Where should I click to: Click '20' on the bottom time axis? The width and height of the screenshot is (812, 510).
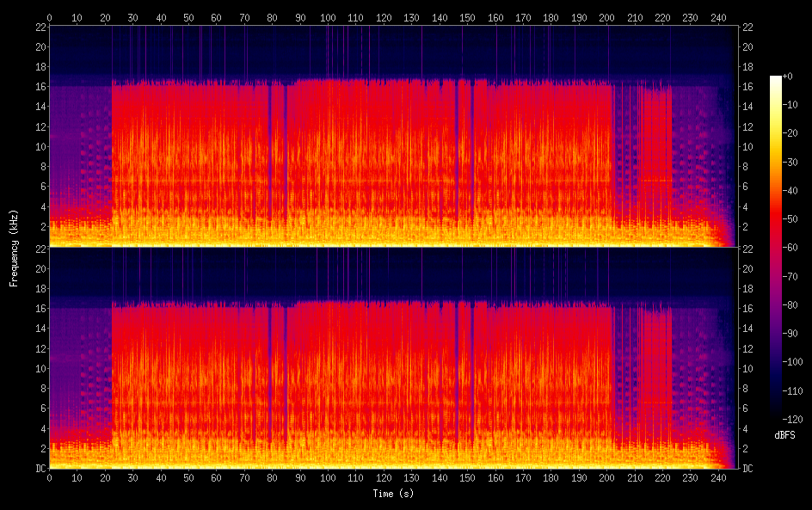[105, 478]
